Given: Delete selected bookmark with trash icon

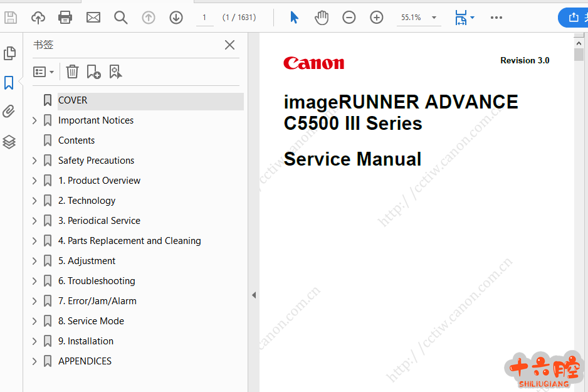Looking at the screenshot, I should pos(73,72).
